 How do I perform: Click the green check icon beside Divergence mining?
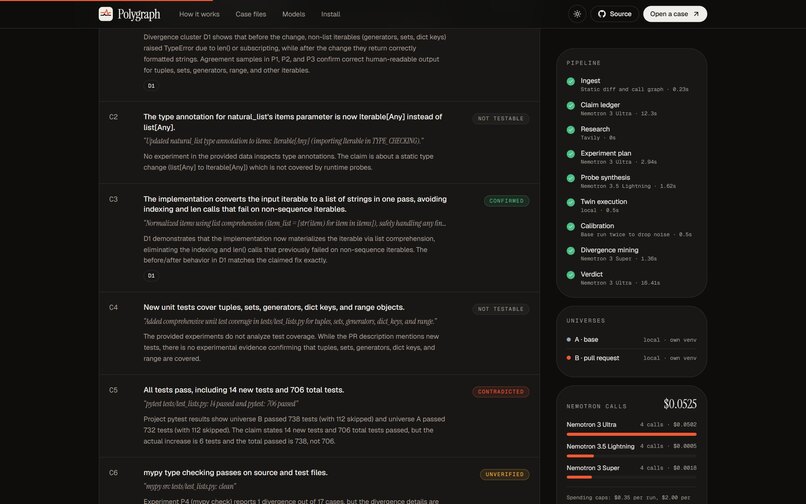[571, 250]
